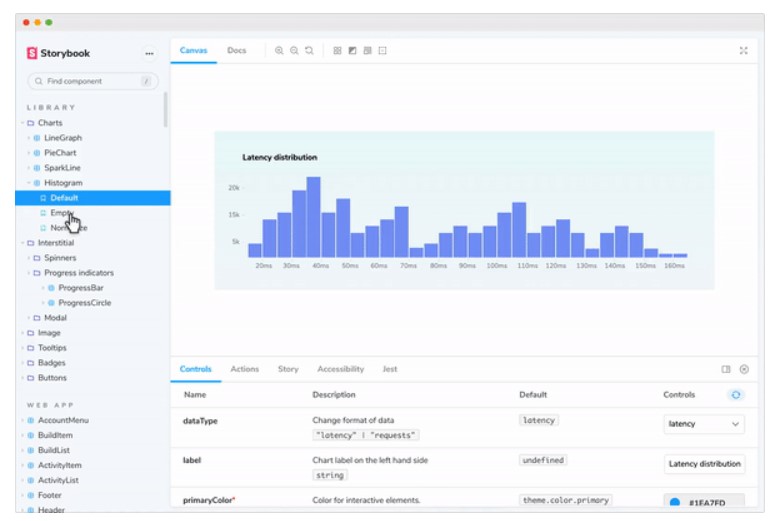Screen dimensions: 773x521
Task: Click the "string" type tag
Action: [330, 475]
